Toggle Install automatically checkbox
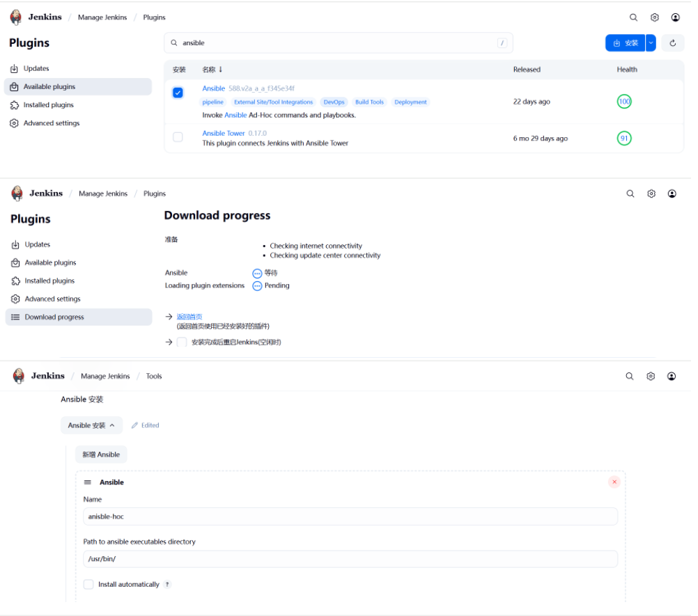Screen dimensions: 698x616 tap(88, 584)
